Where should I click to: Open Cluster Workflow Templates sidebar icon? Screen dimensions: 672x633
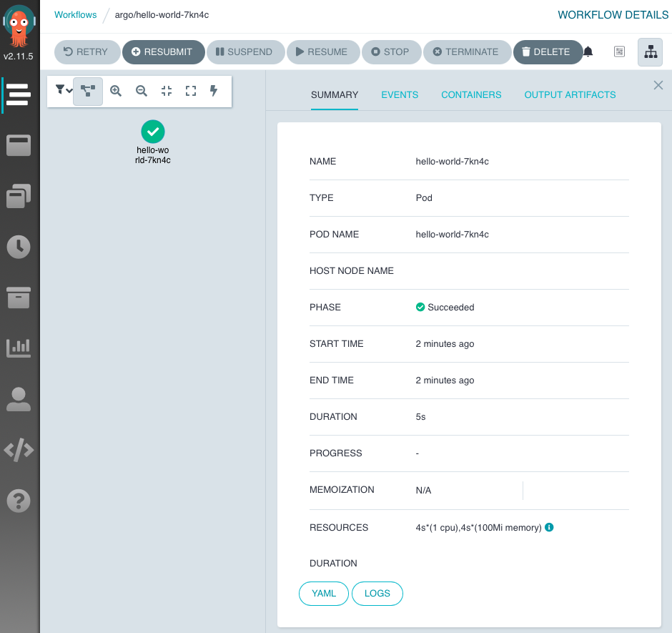pos(19,196)
